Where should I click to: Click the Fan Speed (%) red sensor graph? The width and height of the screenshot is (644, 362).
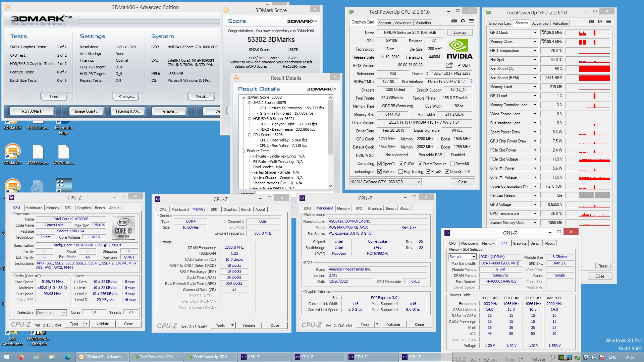tap(594, 69)
